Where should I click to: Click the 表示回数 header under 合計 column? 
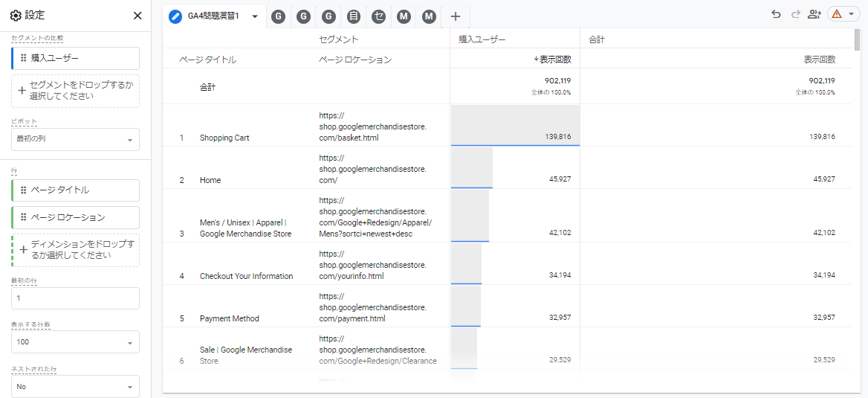[x=819, y=59]
